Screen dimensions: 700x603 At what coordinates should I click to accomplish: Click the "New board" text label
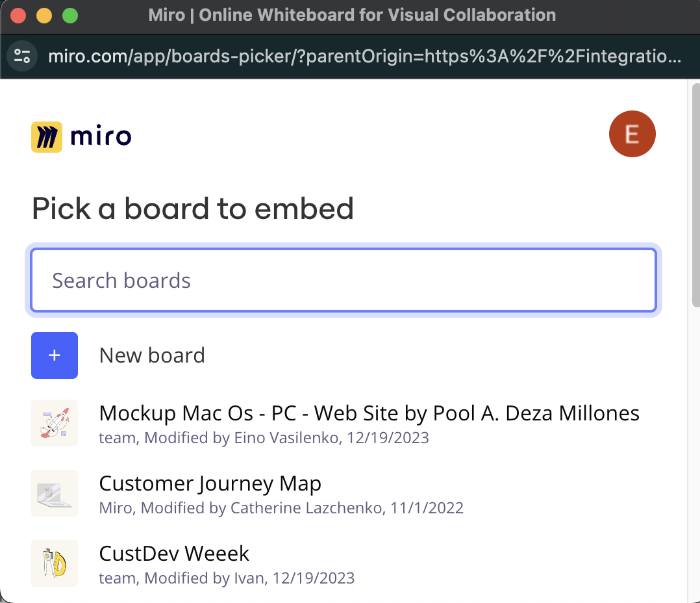152,355
